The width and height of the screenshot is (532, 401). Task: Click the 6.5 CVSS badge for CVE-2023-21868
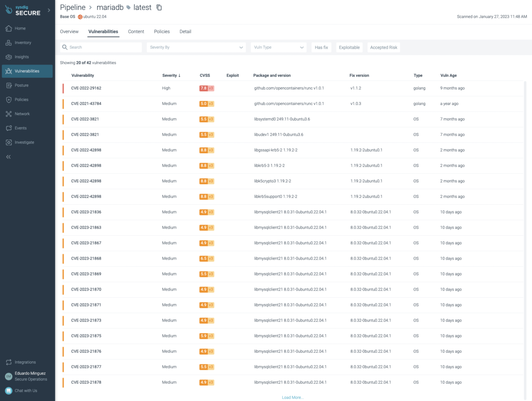[x=206, y=259]
